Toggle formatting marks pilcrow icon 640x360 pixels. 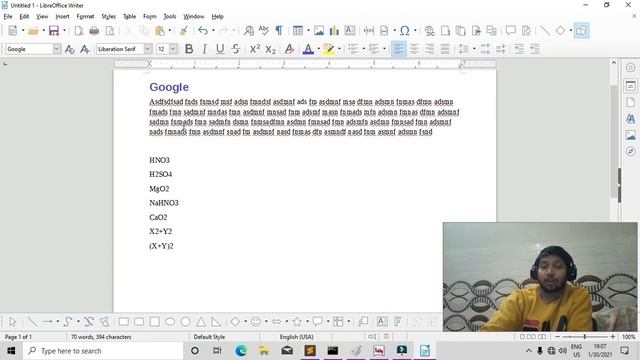tap(279, 31)
